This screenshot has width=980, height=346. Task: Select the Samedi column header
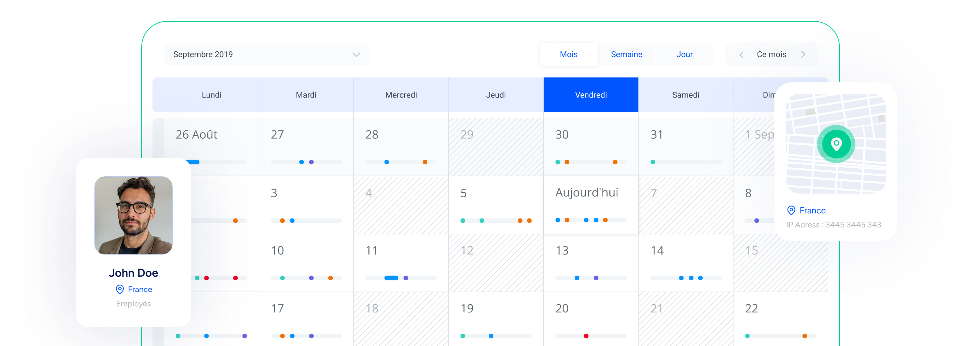686,95
